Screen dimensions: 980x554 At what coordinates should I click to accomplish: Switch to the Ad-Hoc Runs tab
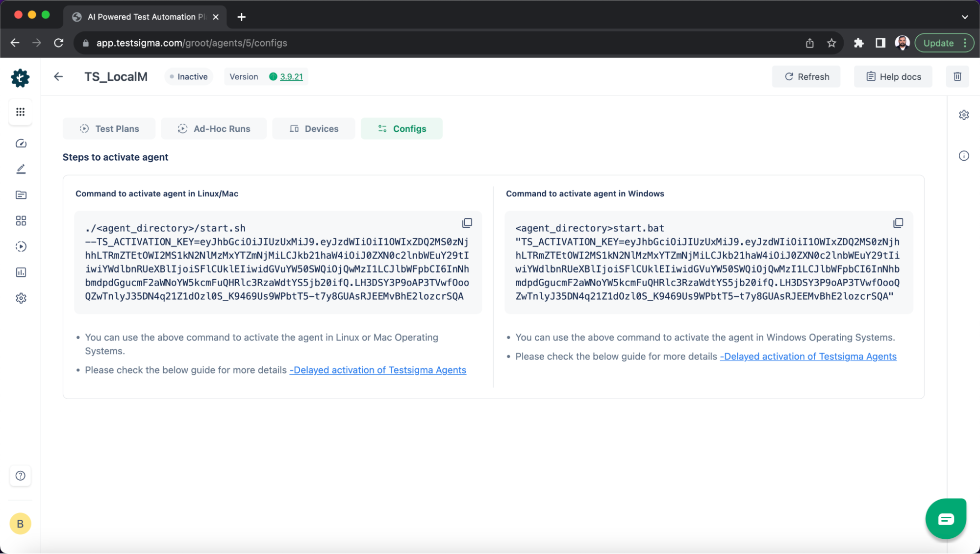point(214,129)
